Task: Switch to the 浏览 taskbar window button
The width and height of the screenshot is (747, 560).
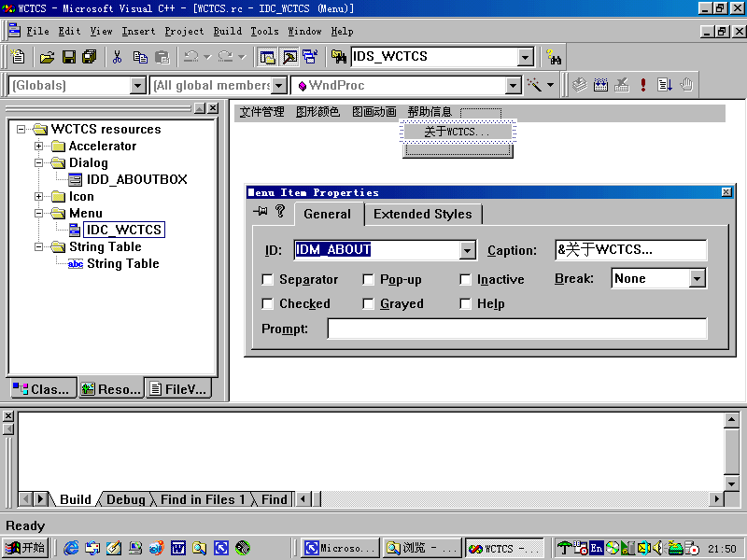Action: (x=422, y=548)
